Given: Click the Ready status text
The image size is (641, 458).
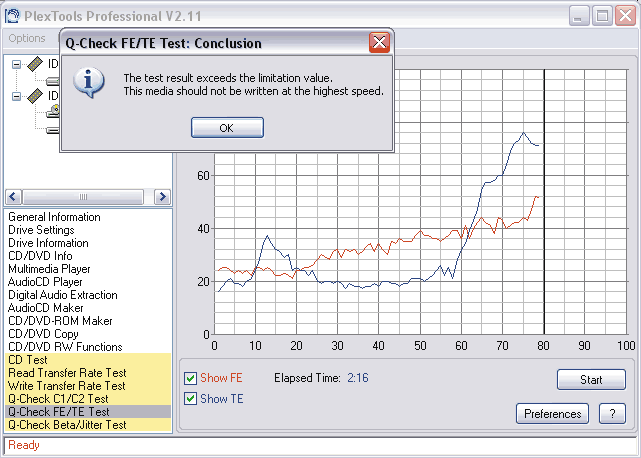Looking at the screenshot, I should (24, 445).
